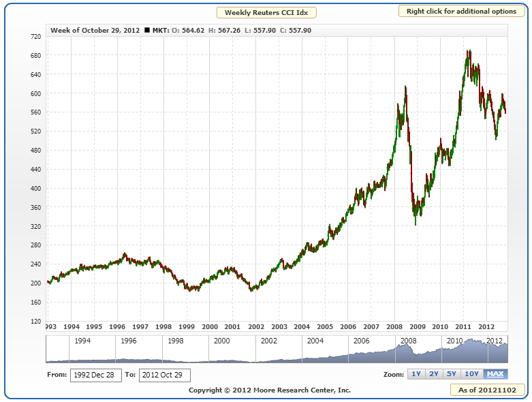Click 2012 in the navigator timeline
Viewport: 532px width, 402px height.
[x=495, y=340]
